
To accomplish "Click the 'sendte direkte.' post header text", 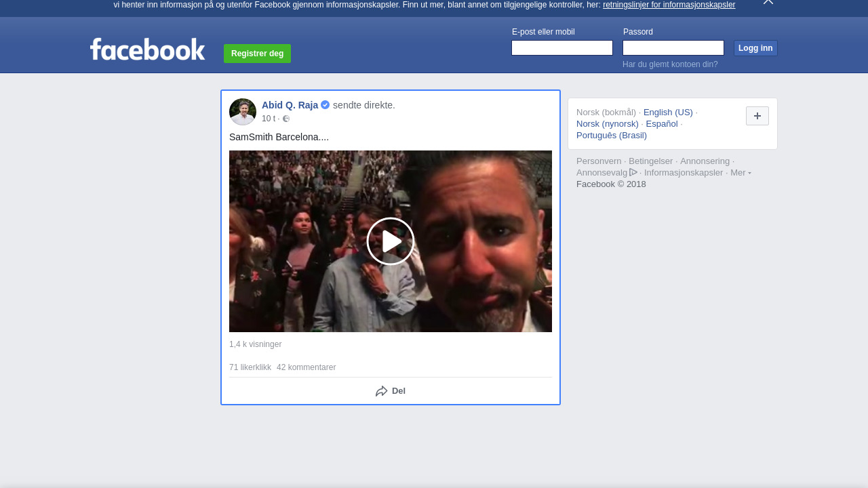I will pos(364,105).
